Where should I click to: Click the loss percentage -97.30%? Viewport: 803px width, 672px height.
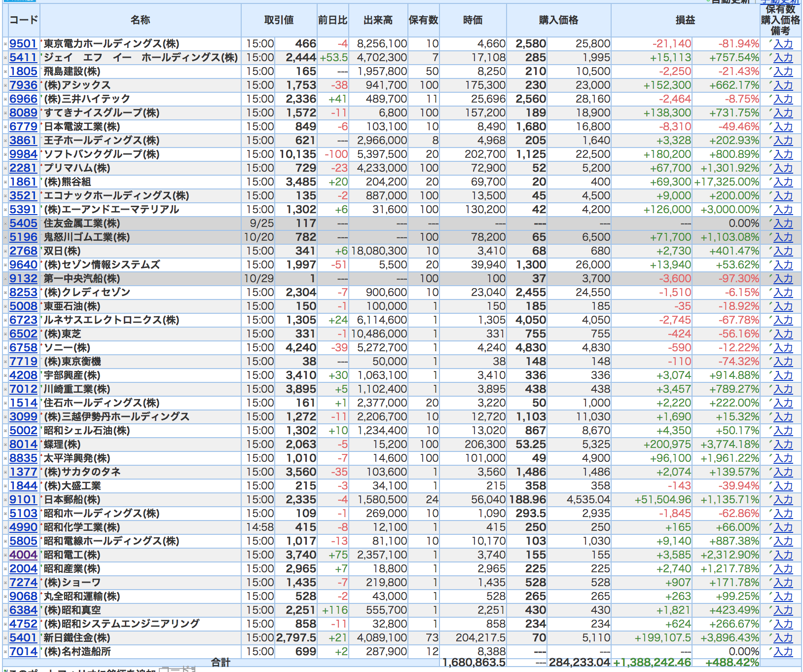(x=739, y=279)
